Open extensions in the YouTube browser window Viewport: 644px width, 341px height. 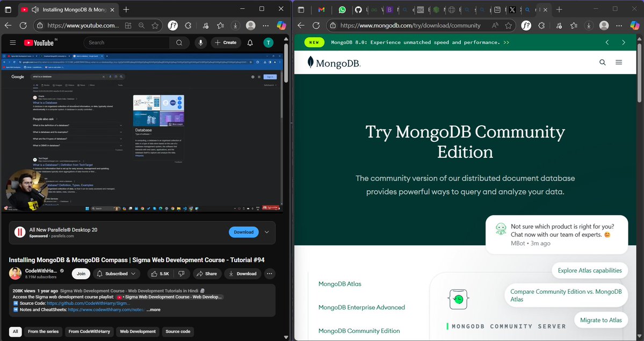pyautogui.click(x=188, y=25)
